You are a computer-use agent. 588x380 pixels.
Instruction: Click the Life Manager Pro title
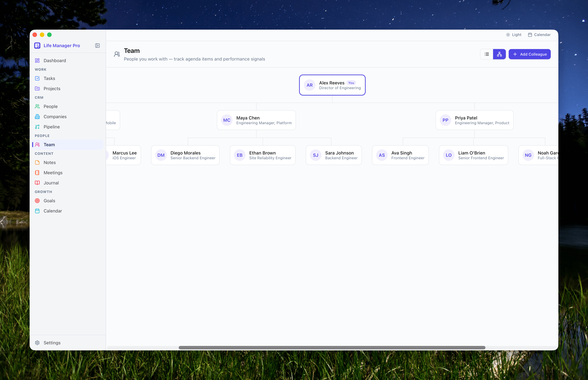pyautogui.click(x=62, y=46)
